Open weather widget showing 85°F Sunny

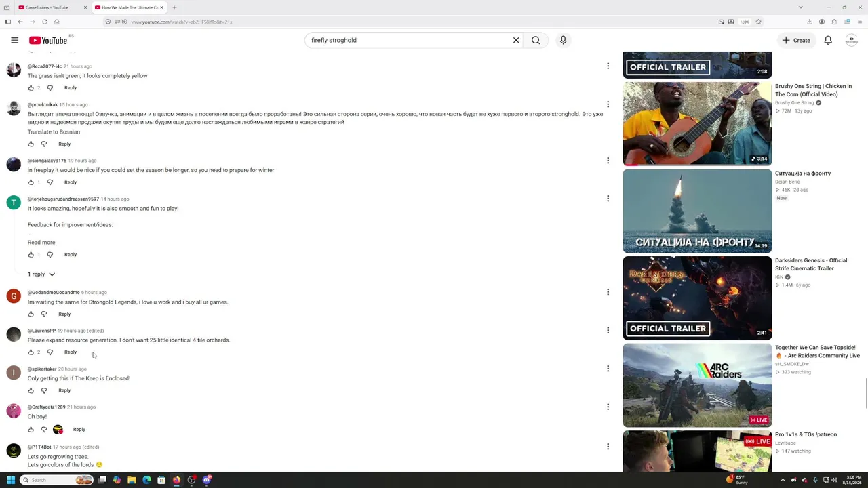point(736,480)
